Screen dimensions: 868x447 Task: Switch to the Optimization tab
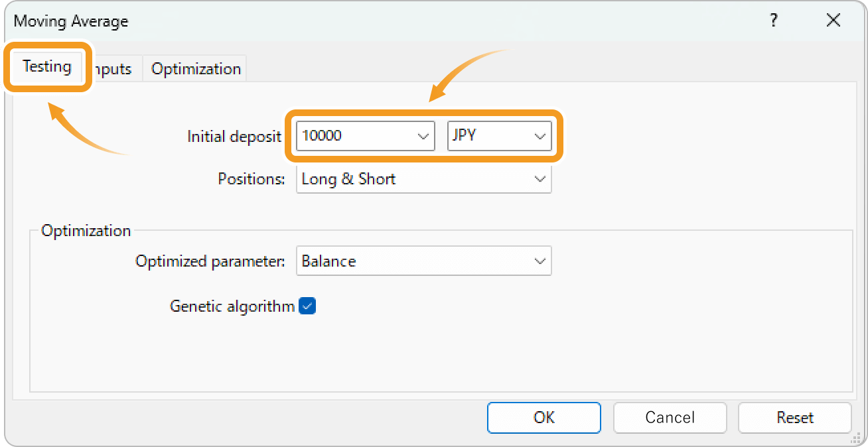pos(196,69)
